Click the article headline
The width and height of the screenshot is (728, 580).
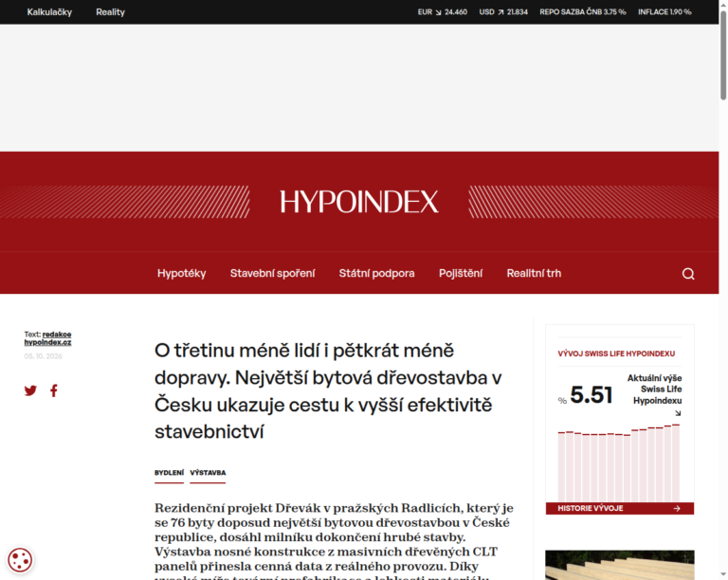coord(328,390)
